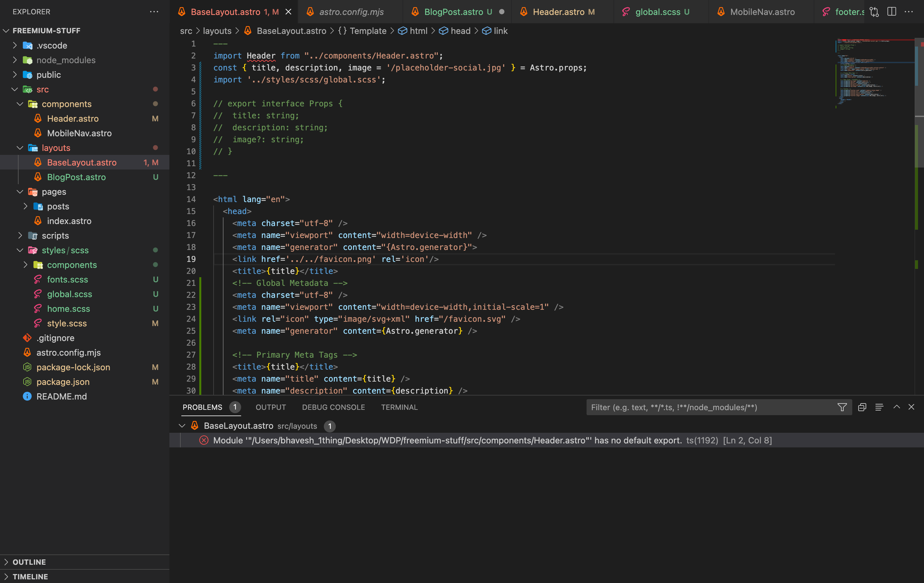Open Header.astro in Explorer
Screen dimensions: 924x583
[84, 118]
